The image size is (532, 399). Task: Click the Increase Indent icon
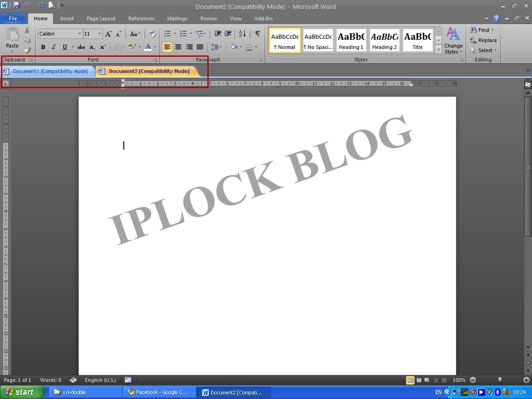click(228, 34)
